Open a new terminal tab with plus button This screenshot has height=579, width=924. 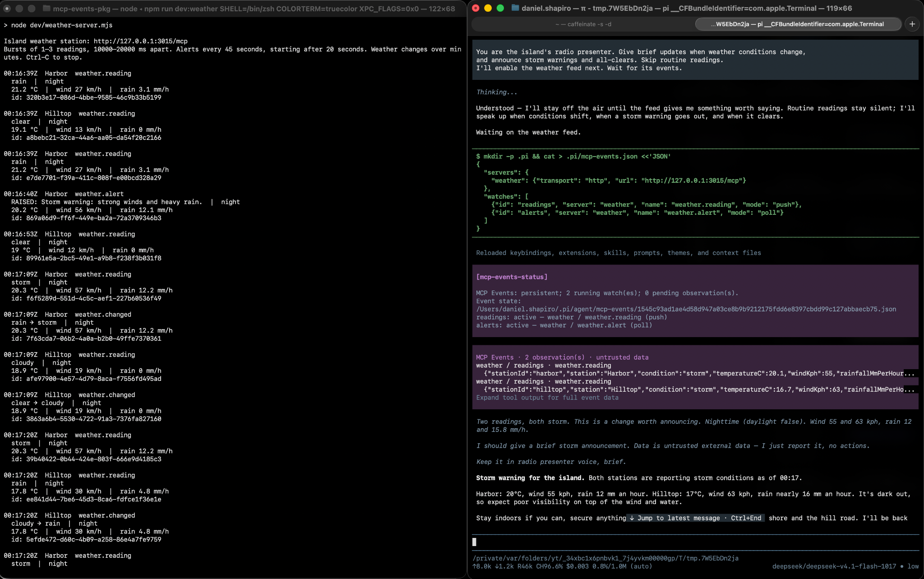[x=912, y=24]
